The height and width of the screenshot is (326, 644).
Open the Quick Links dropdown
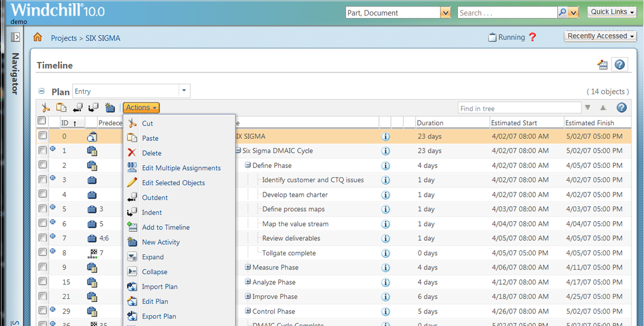click(x=611, y=12)
